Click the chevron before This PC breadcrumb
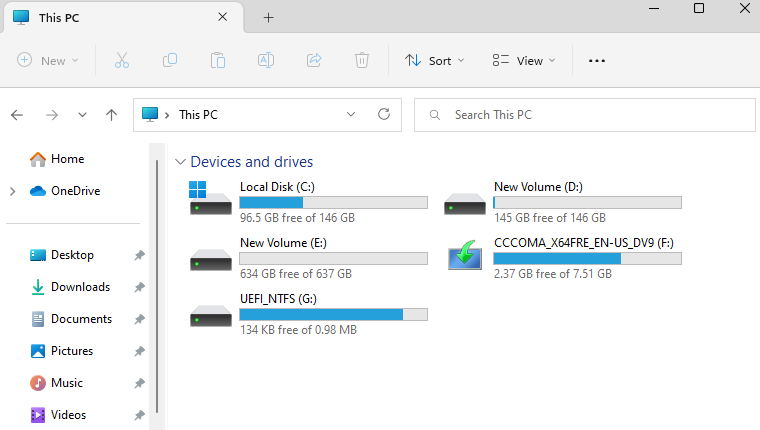Image resolution: width=760 pixels, height=430 pixels. pos(167,115)
